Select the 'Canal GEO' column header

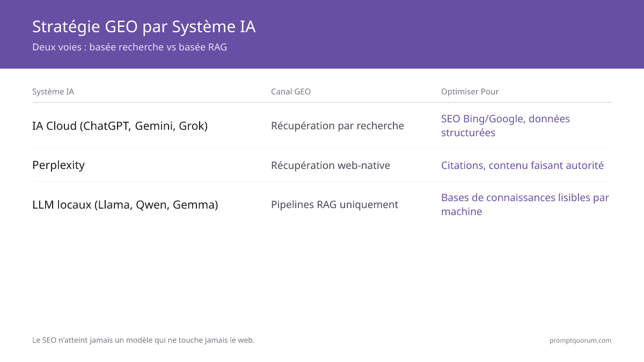point(291,92)
